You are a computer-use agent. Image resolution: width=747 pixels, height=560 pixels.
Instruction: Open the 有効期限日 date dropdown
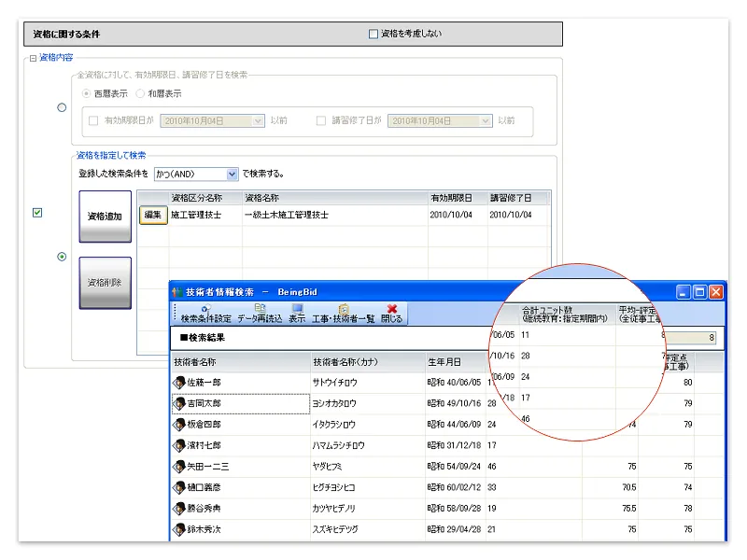coord(259,120)
